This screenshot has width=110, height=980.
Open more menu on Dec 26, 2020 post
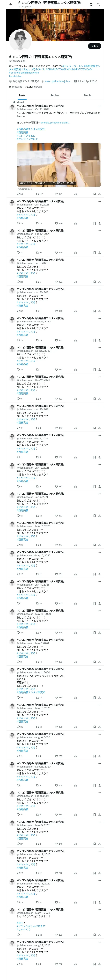tap(99, 318)
